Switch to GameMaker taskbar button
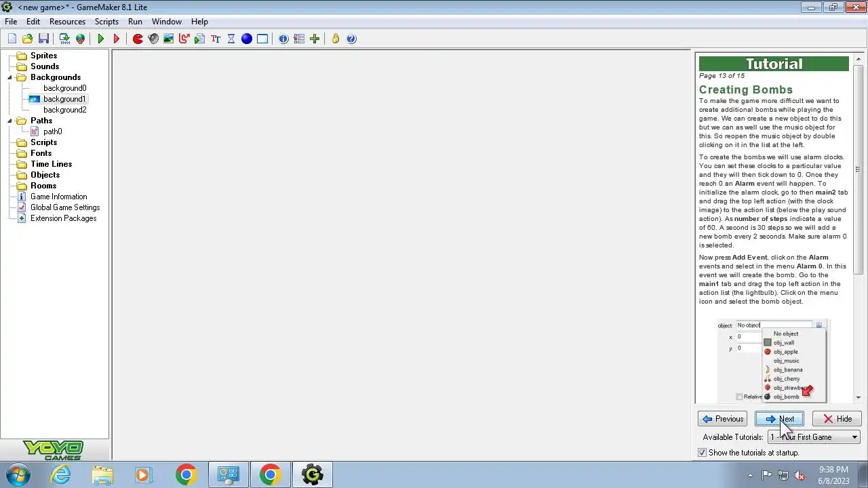This screenshot has height=488, width=868. pos(313,475)
